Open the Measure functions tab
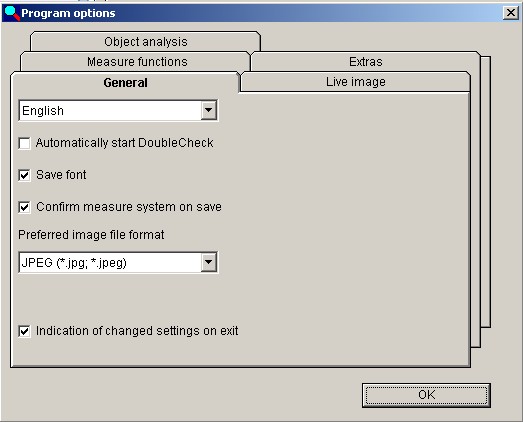Viewport: 523px width, 422px height. point(137,62)
